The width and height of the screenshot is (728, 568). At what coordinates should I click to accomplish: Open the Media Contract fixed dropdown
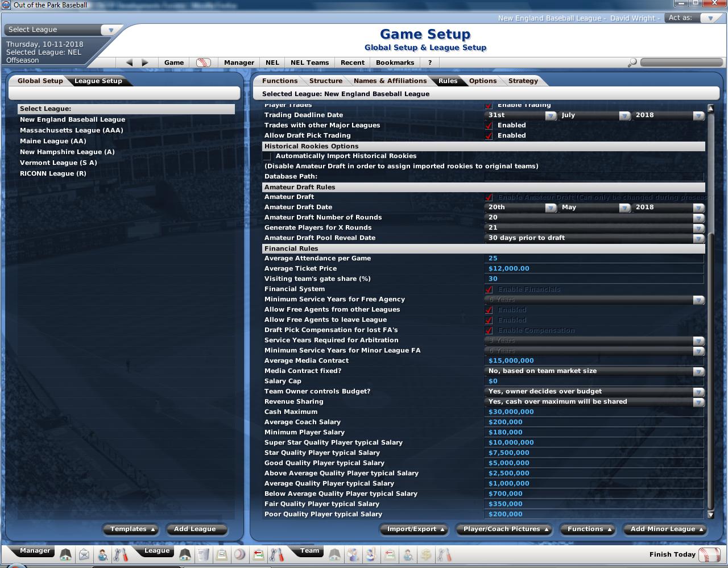(x=595, y=371)
